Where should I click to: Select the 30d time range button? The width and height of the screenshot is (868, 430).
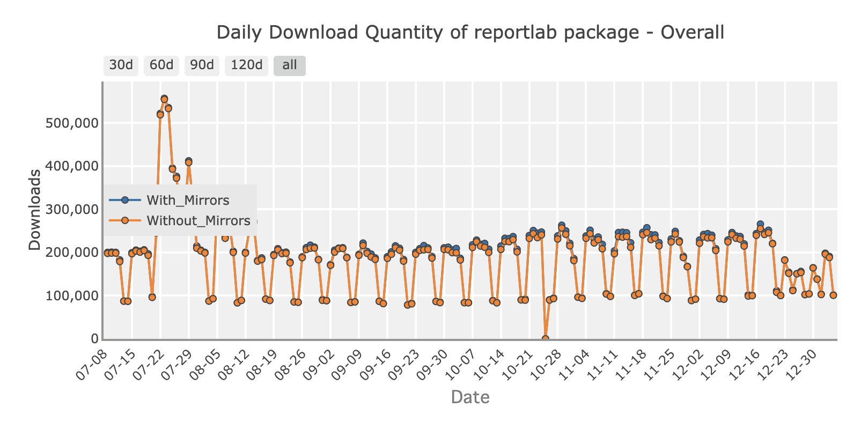(121, 65)
